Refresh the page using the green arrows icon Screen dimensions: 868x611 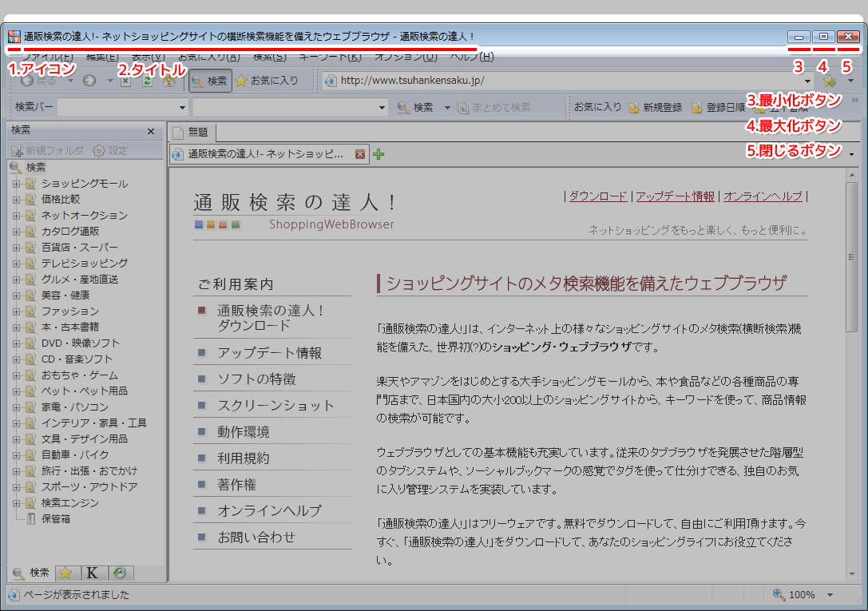[x=147, y=81]
